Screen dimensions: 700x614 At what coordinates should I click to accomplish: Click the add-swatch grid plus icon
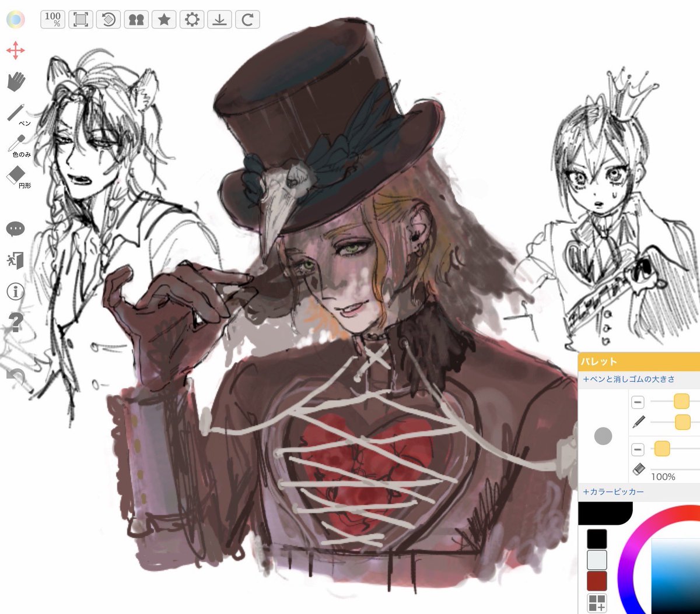(x=597, y=603)
